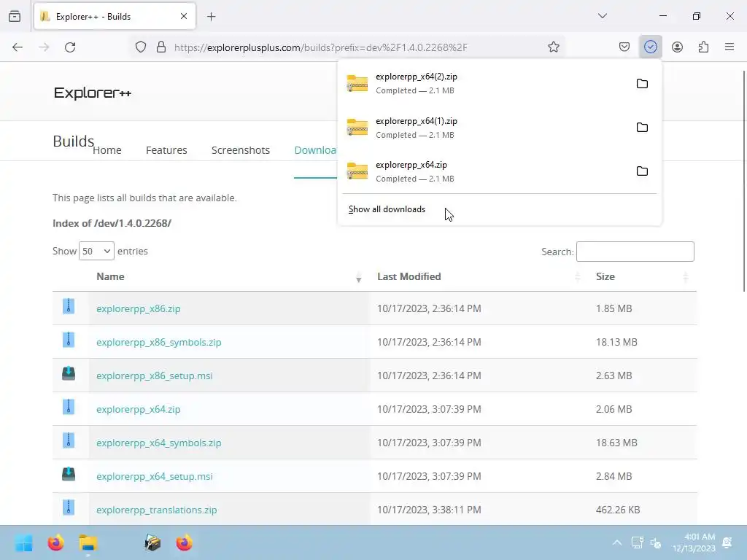Open the Save to Pocket icon

coord(624,47)
